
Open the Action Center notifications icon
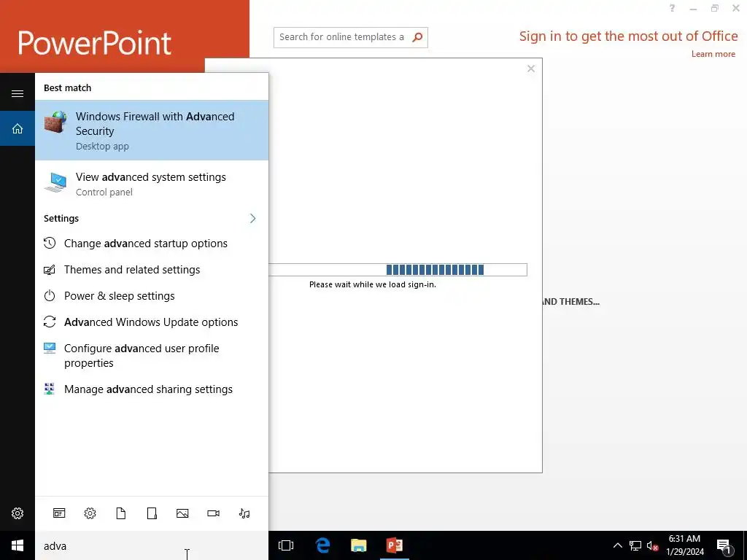tap(723, 546)
